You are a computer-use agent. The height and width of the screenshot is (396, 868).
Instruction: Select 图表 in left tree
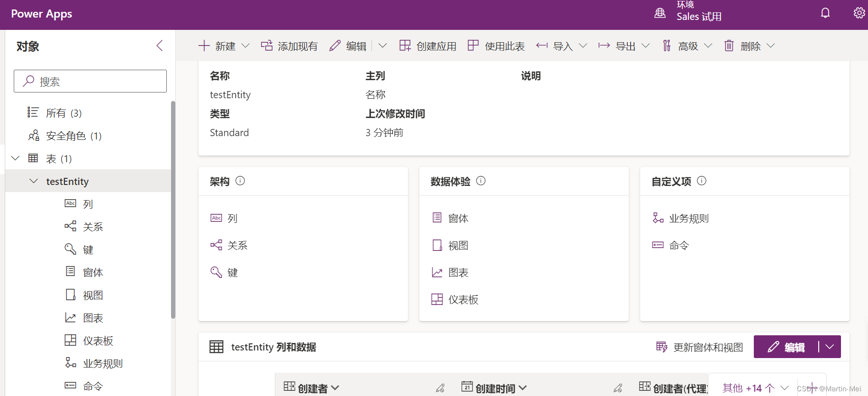click(x=88, y=317)
